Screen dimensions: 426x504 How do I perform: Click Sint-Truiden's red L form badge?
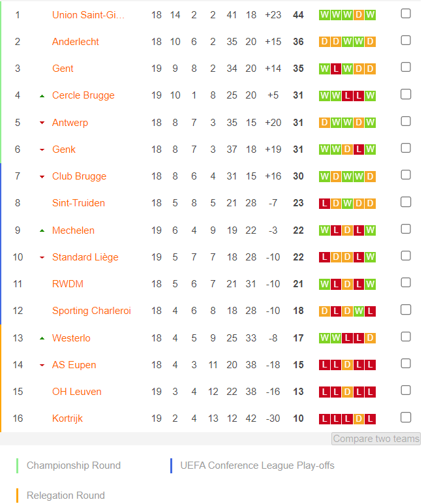[324, 204]
